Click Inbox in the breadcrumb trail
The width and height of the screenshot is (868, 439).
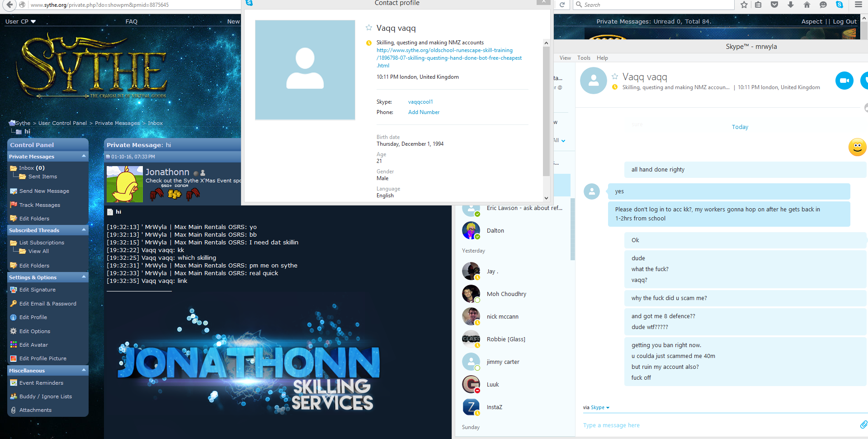(155, 123)
